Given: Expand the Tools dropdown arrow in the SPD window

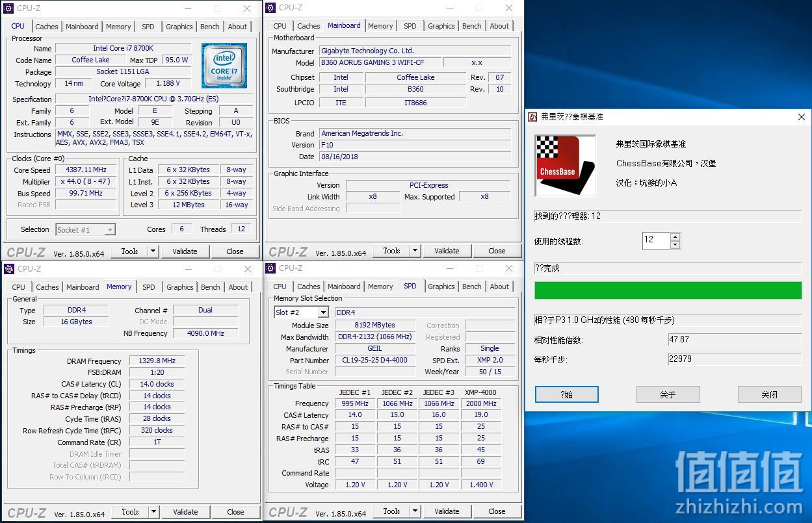Looking at the screenshot, I should point(415,511).
